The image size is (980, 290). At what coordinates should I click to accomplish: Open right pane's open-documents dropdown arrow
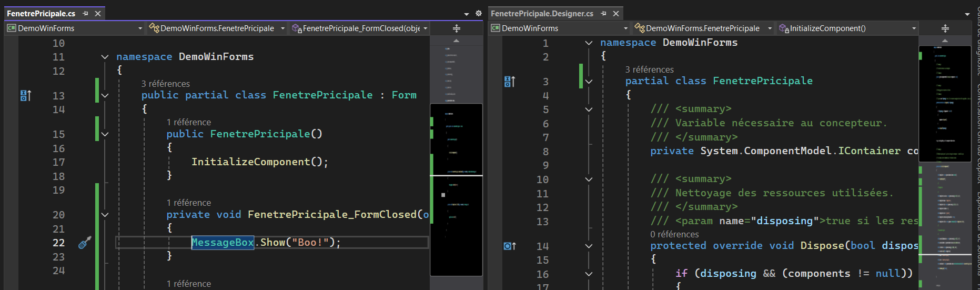tap(967, 14)
